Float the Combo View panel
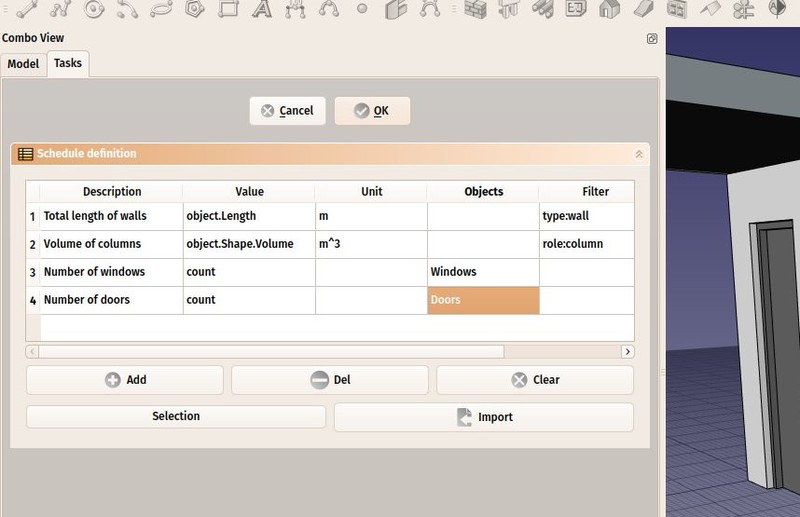This screenshot has height=517, width=800. [x=652, y=38]
